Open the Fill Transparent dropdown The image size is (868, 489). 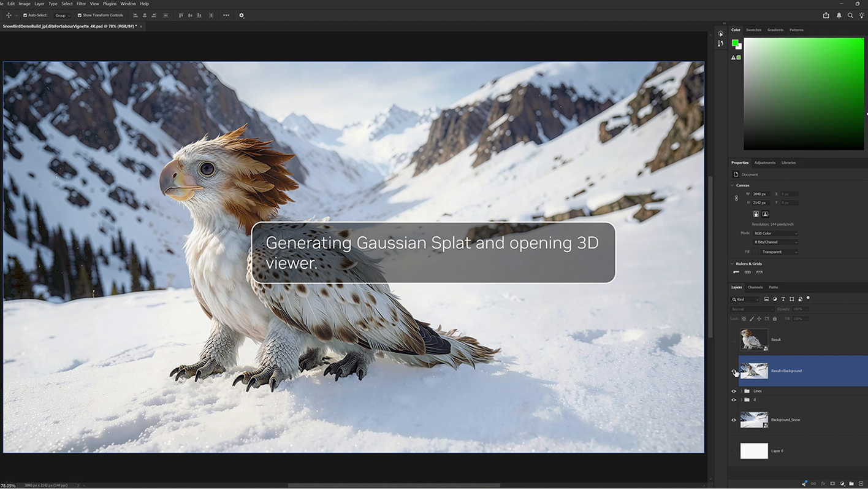(780, 252)
